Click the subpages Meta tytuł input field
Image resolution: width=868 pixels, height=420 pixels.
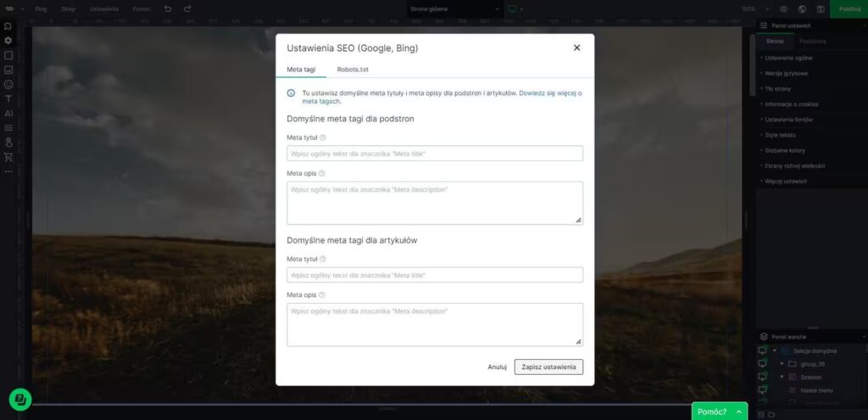coord(435,154)
